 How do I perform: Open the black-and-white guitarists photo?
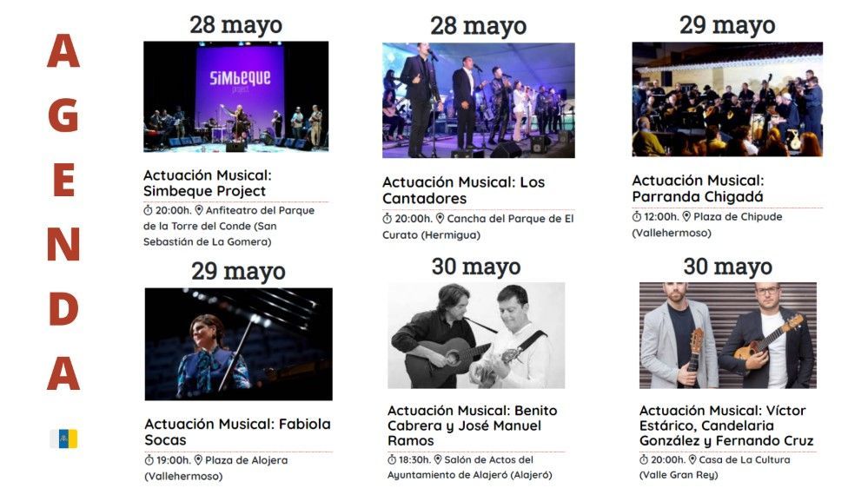coord(476,335)
